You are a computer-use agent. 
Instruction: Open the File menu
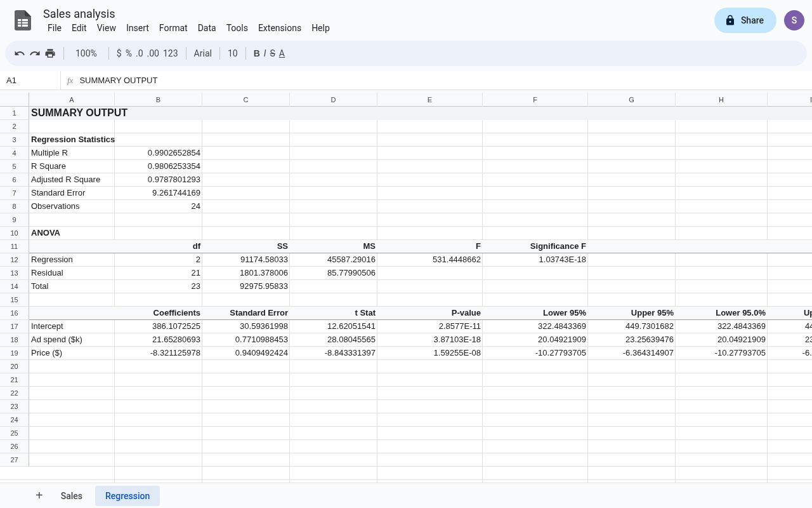coord(55,28)
